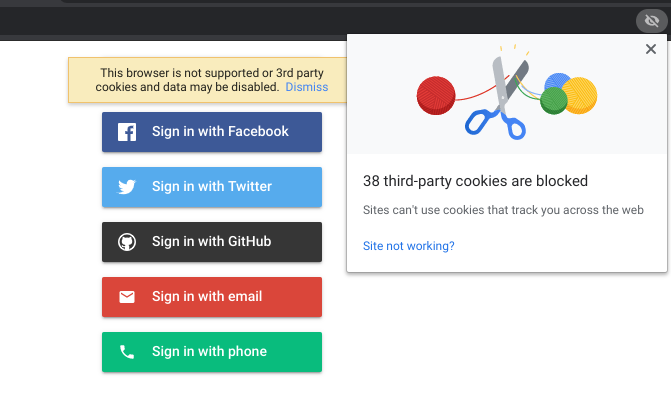
Task: Click the Facebook logo icon
Action: [127, 132]
